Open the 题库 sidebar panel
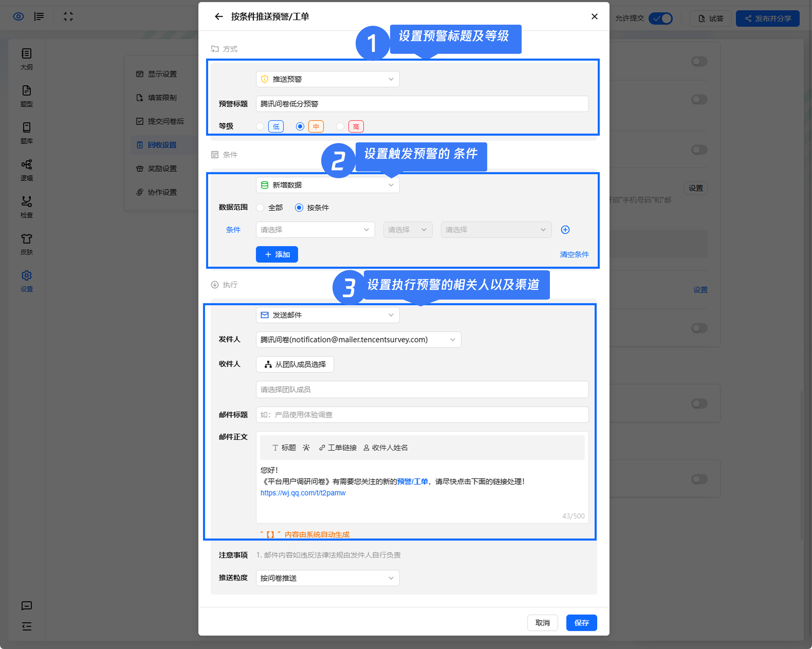The height and width of the screenshot is (649, 812). point(26,133)
